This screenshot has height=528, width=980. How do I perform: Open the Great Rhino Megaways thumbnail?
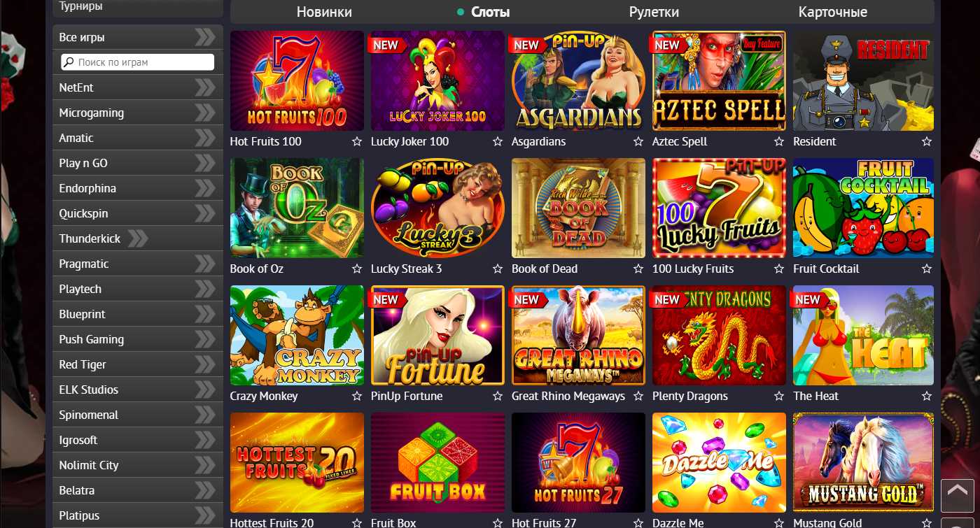(578, 335)
